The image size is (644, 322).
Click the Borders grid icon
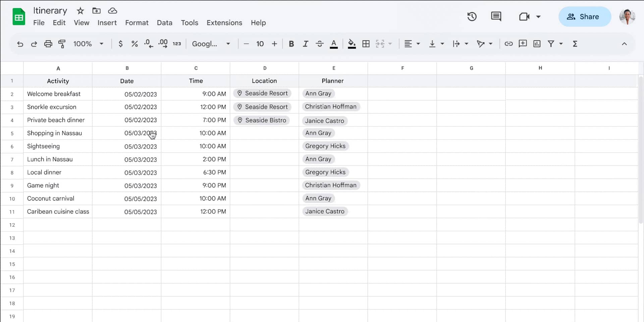(x=366, y=44)
